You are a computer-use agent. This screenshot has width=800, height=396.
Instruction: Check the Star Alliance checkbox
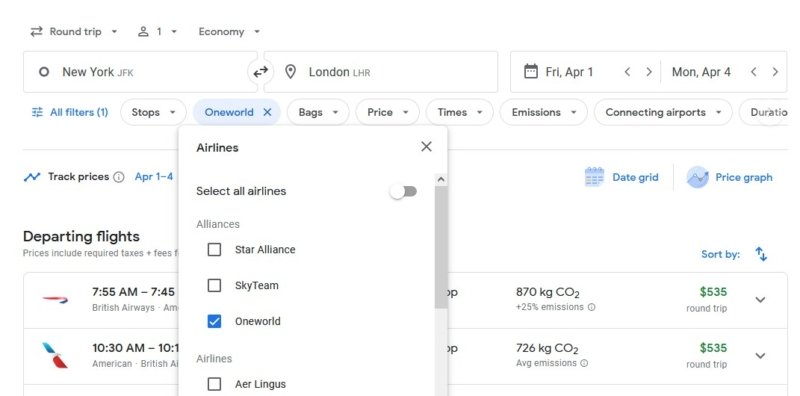point(214,250)
